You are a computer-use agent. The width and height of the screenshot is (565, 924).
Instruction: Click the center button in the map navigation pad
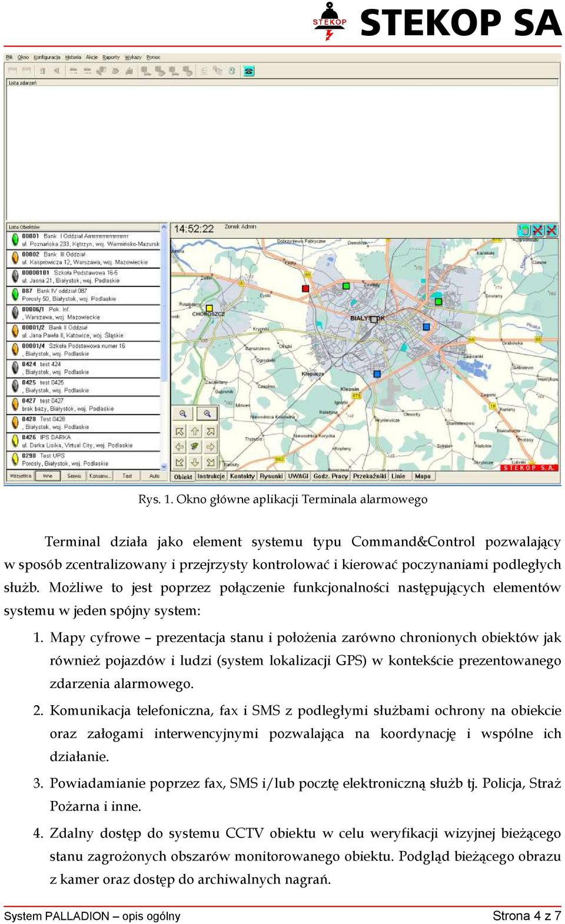click(195, 447)
